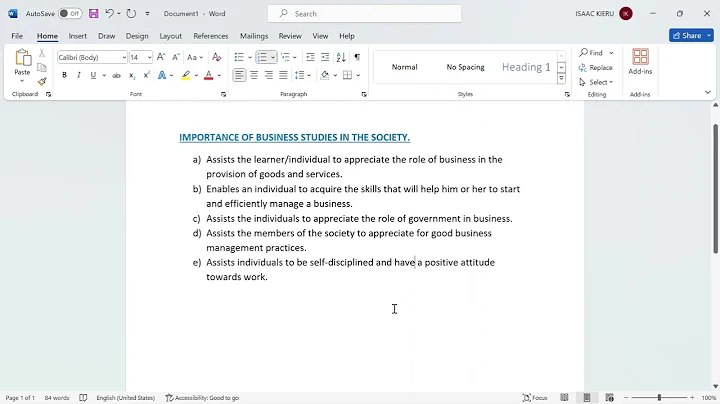
Task: Open the font size dropdown
Action: (x=149, y=57)
